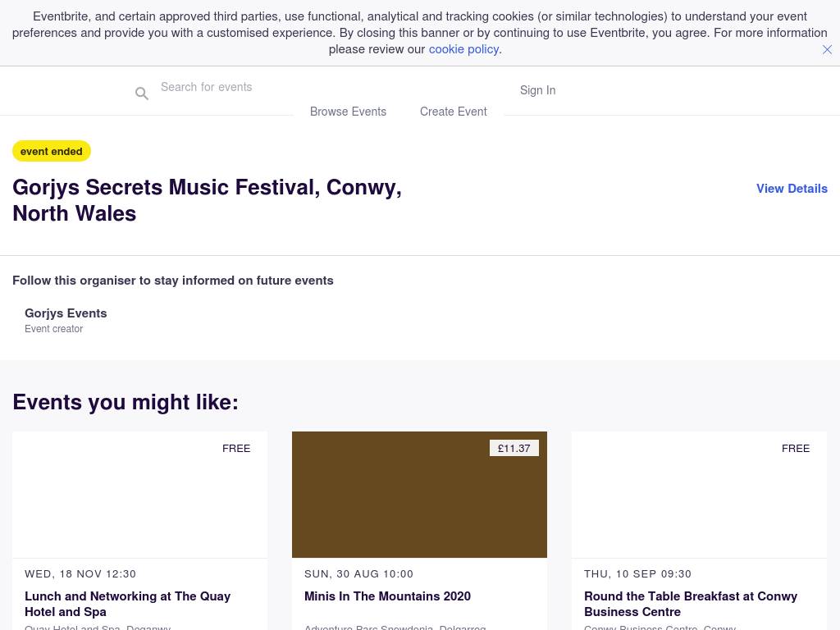Click the Round the Table Breakfast card image

click(x=699, y=502)
